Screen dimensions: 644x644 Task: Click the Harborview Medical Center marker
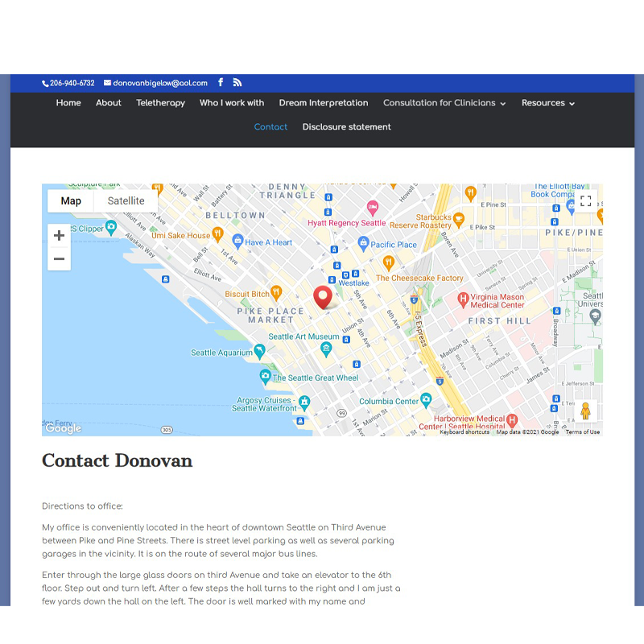[511, 420]
